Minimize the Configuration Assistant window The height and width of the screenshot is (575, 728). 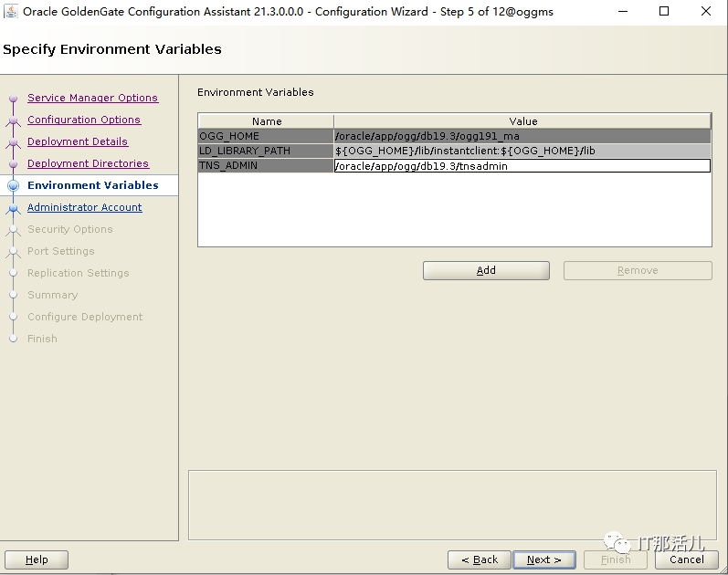[x=623, y=11]
